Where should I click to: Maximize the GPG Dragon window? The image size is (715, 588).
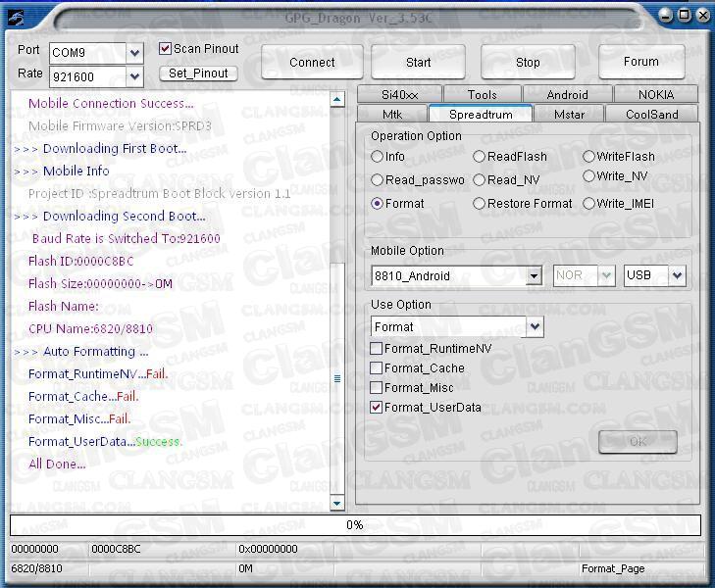coord(685,15)
